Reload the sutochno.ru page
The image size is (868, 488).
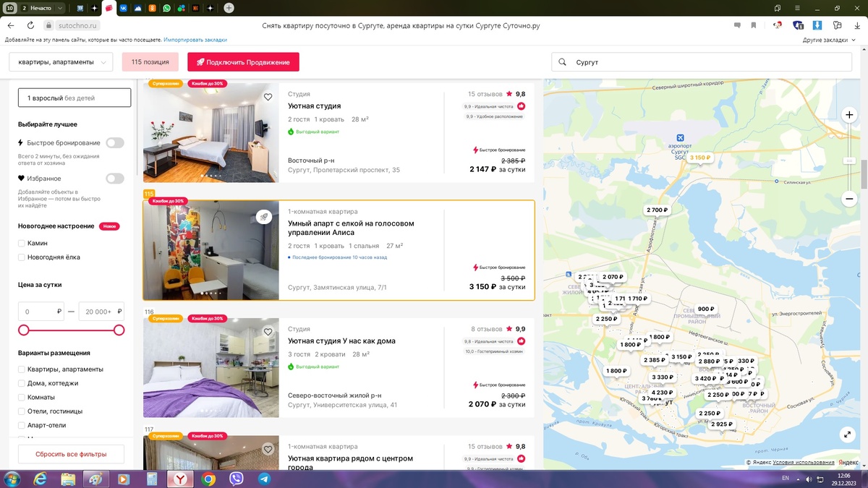click(x=31, y=25)
